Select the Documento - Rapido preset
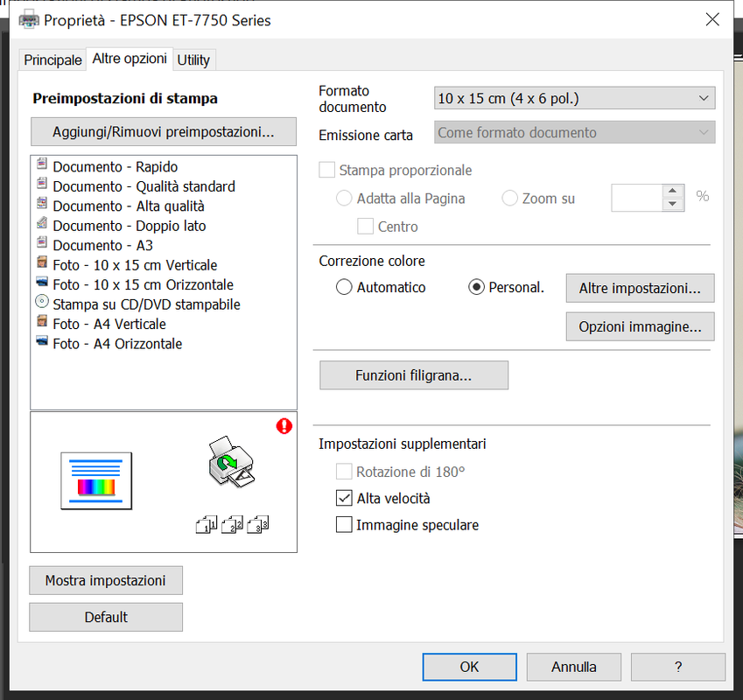The height and width of the screenshot is (700, 743). pyautogui.click(x=116, y=167)
